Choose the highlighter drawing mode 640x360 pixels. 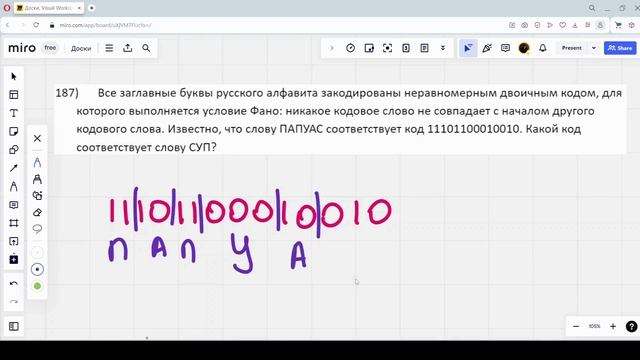click(x=37, y=179)
